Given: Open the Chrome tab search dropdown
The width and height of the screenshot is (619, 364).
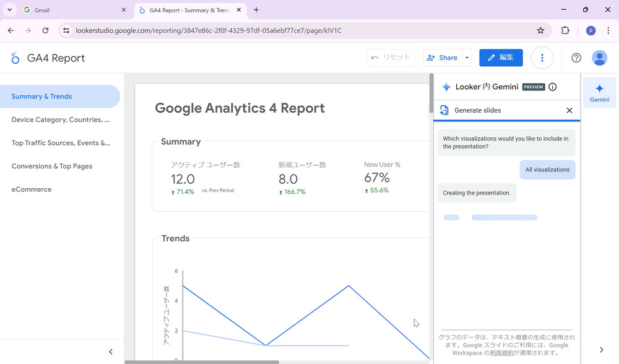Looking at the screenshot, I should (x=10, y=10).
